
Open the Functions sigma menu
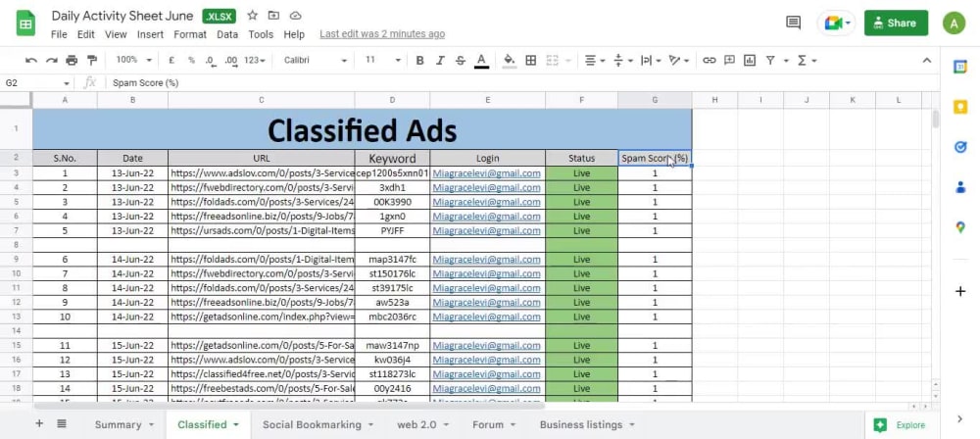click(806, 61)
